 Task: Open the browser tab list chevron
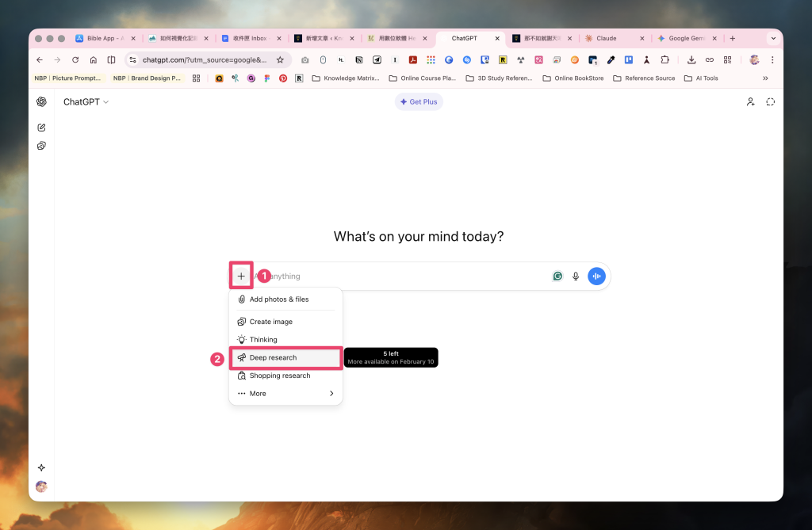click(x=773, y=38)
